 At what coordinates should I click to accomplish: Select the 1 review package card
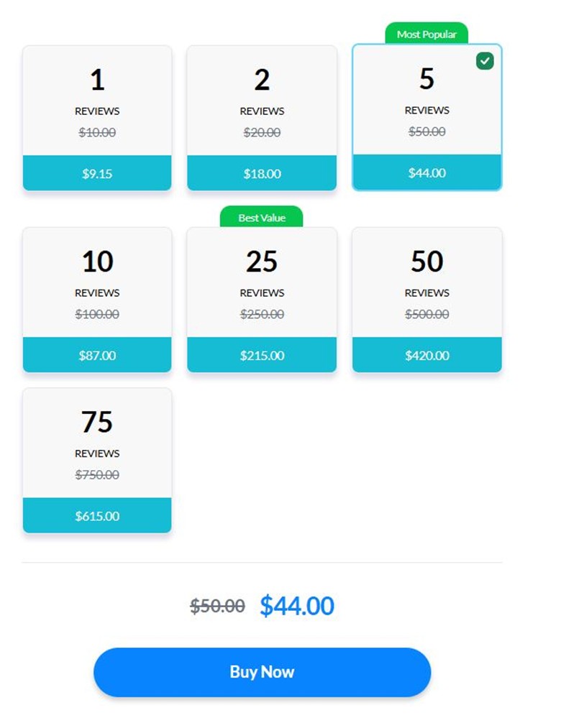coord(97,101)
